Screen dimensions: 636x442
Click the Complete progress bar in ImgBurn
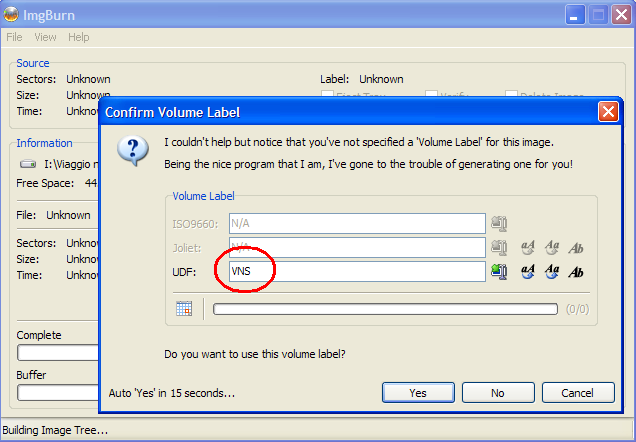pyautogui.click(x=58, y=353)
